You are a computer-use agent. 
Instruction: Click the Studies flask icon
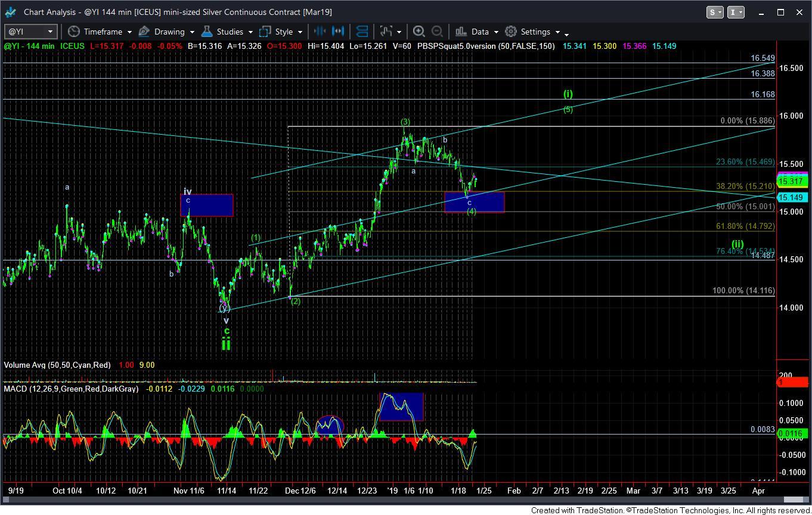point(207,32)
